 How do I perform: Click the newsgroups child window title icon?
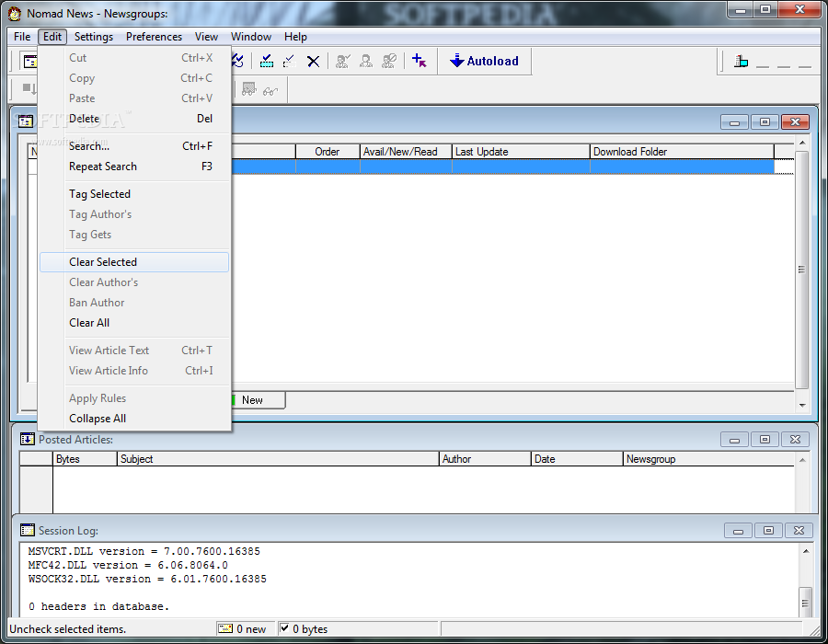tap(26, 121)
